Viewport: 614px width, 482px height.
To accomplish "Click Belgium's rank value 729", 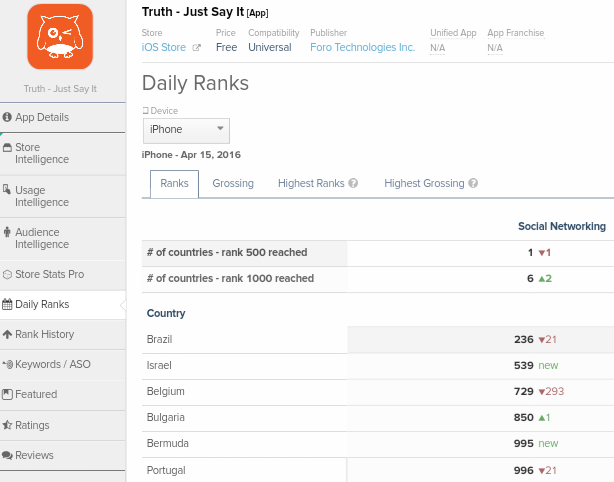I will coord(524,392).
